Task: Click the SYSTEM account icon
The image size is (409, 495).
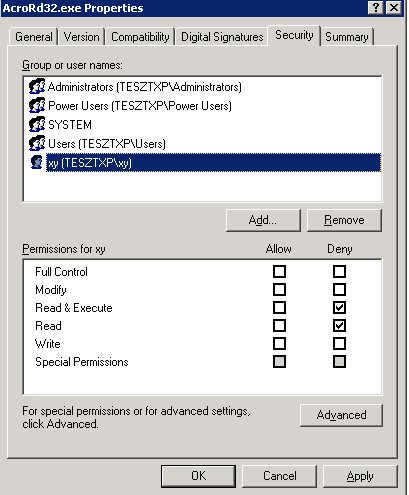Action: tap(37, 125)
